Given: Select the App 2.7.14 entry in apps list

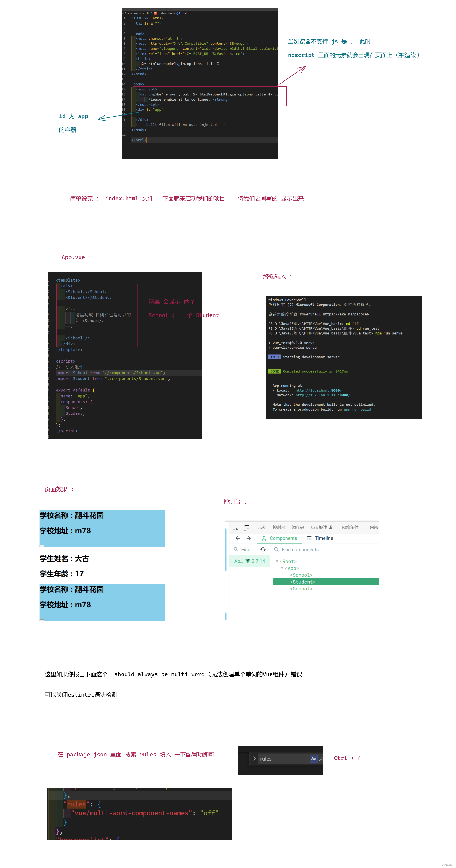Looking at the screenshot, I should 250,561.
